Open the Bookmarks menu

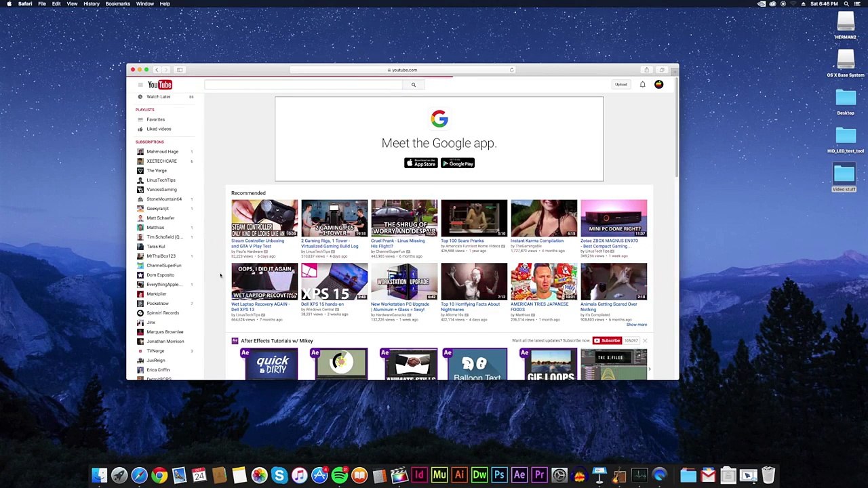117,4
